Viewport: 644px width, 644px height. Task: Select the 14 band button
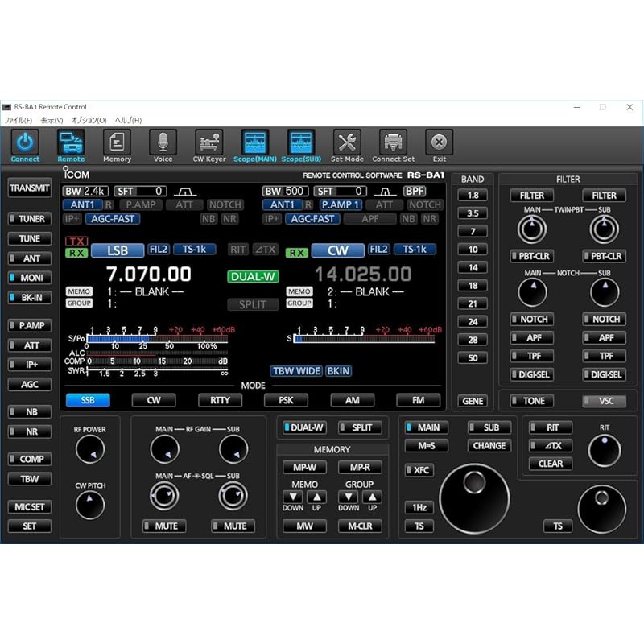coord(473,267)
